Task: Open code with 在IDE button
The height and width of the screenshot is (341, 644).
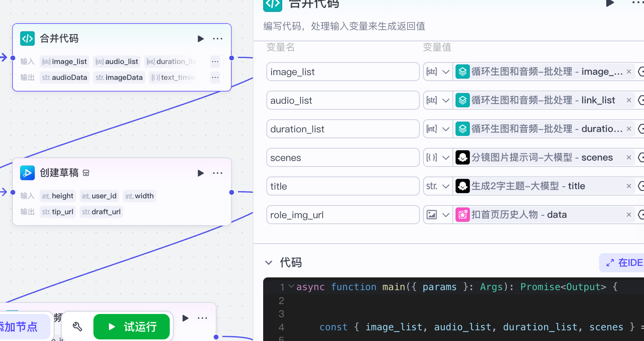Action: coord(623,263)
